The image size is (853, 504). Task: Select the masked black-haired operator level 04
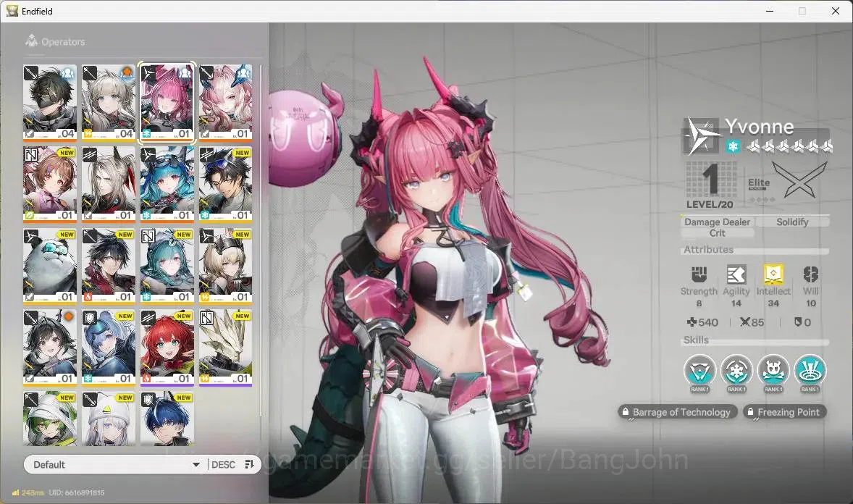pos(50,102)
